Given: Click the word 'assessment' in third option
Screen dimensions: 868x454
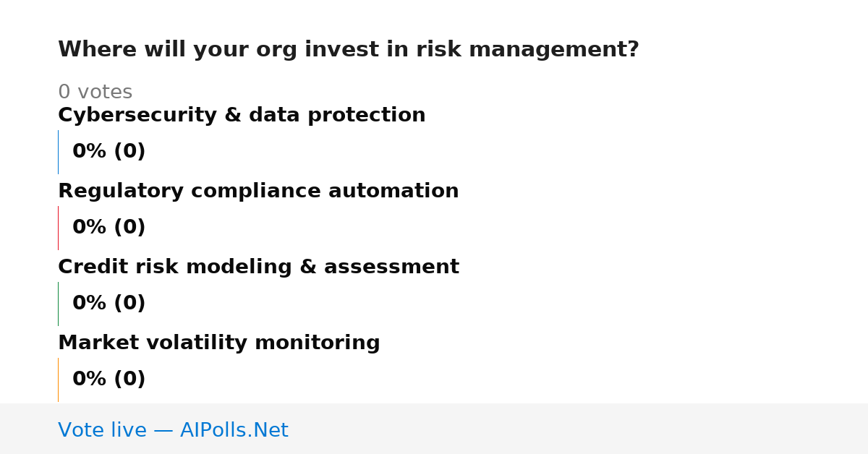Looking at the screenshot, I should pyautogui.click(x=391, y=267).
